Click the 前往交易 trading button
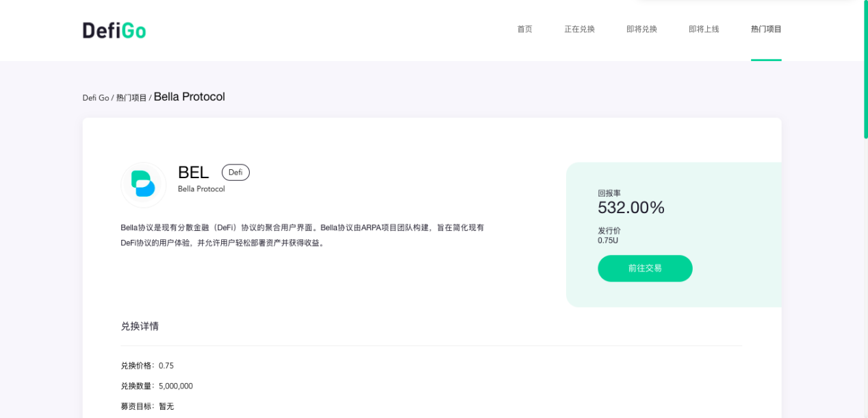 click(x=645, y=268)
